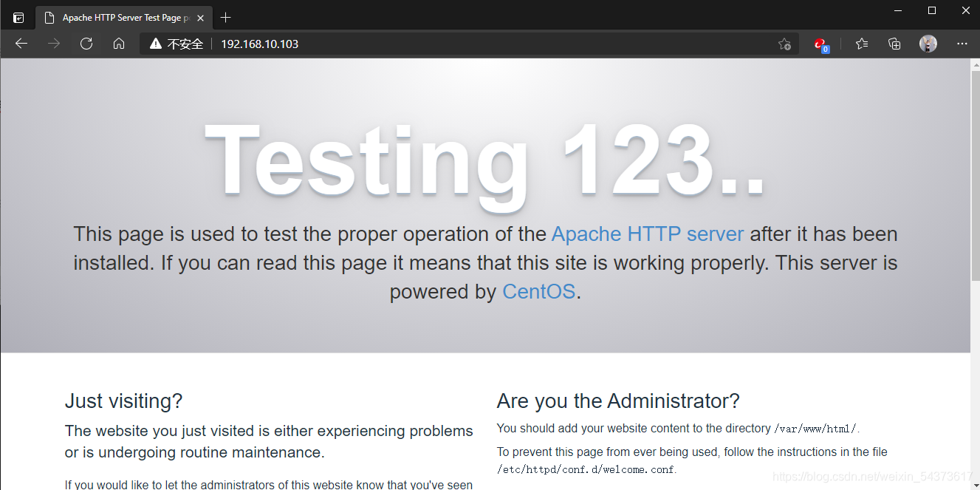
Task: Open the red extension icon with badge
Action: [821, 44]
